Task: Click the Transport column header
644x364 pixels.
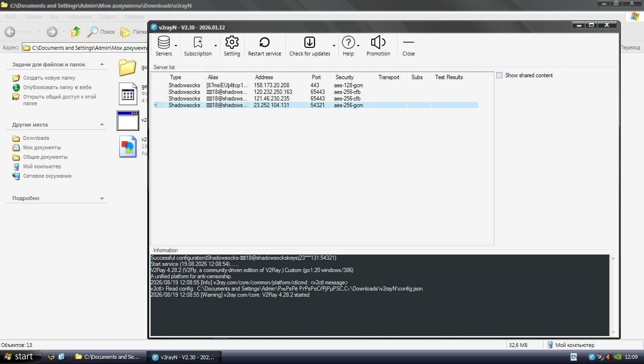Action: (391, 77)
